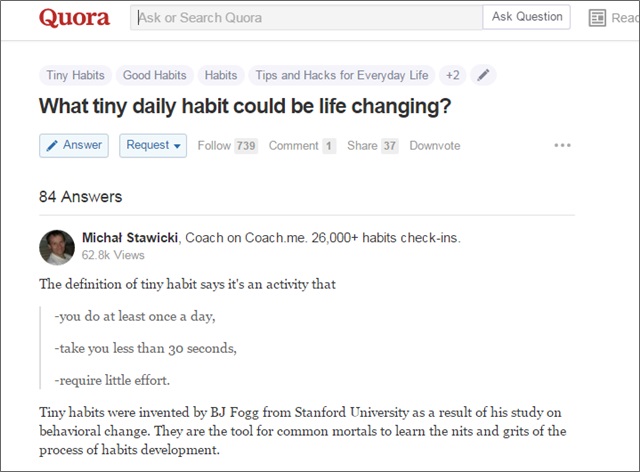The image size is (640, 472).
Task: Click the question title heading
Action: pos(245,105)
